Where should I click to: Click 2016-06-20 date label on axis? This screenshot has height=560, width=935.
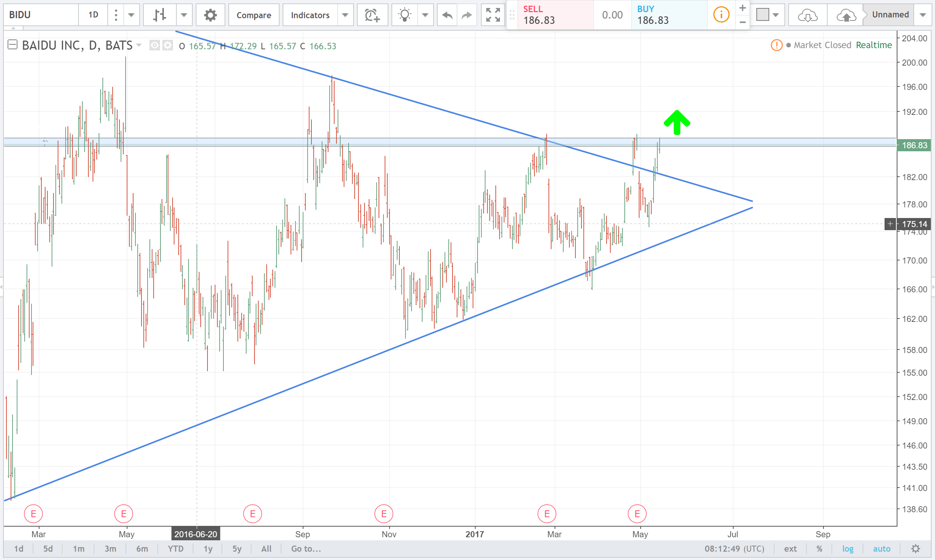click(x=196, y=534)
